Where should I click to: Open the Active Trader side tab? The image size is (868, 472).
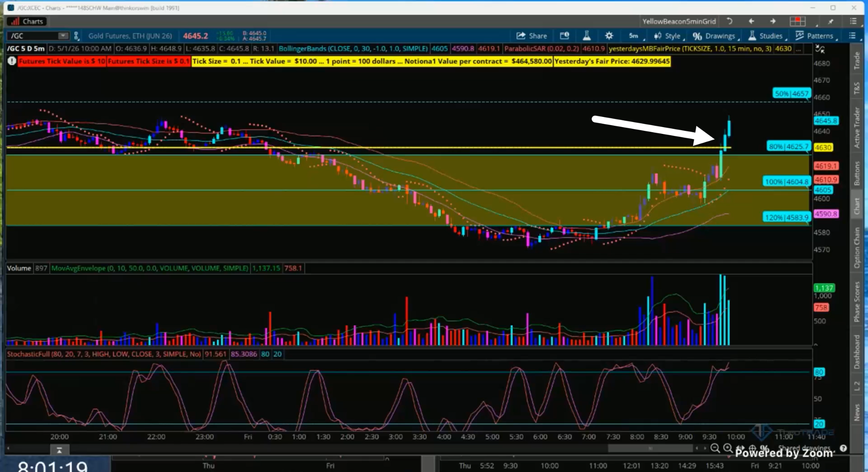[x=857, y=128]
